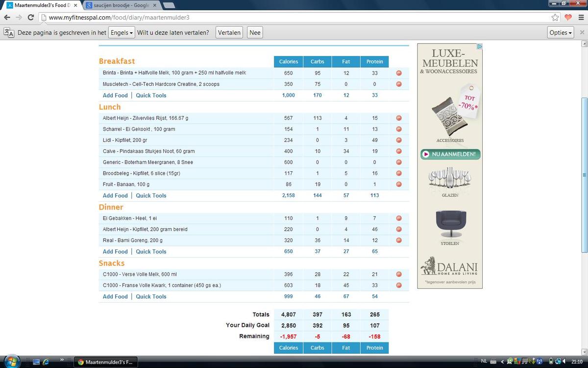588x368 pixels.
Task: Open Quick Tools under Breakfast
Action: tap(151, 96)
